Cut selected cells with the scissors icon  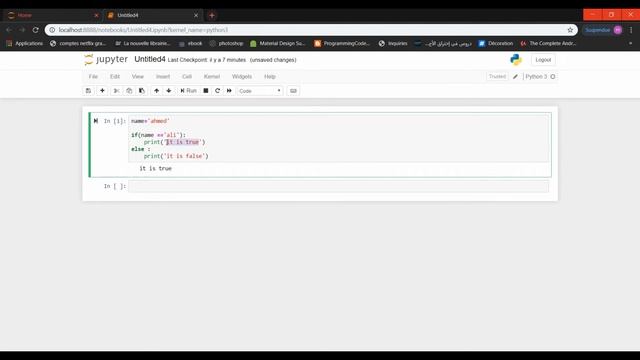point(116,91)
